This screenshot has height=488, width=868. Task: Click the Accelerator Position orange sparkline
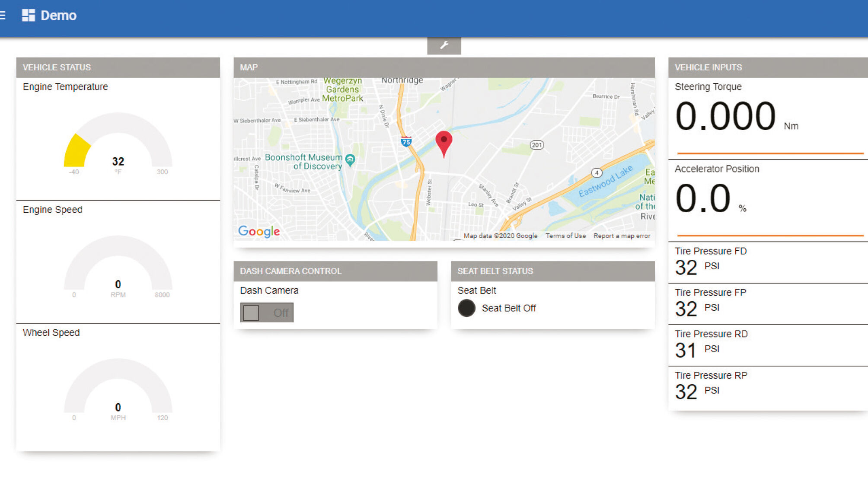[770, 235]
